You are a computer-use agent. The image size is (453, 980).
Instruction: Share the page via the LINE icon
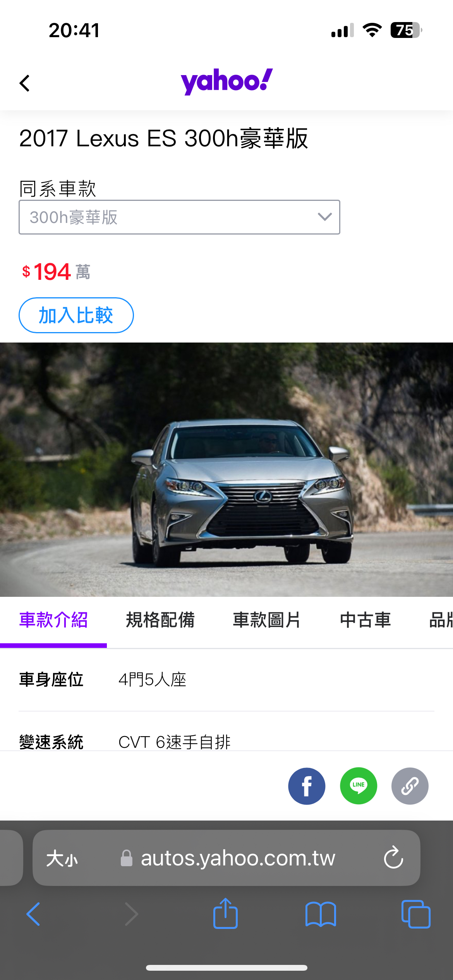tap(359, 786)
